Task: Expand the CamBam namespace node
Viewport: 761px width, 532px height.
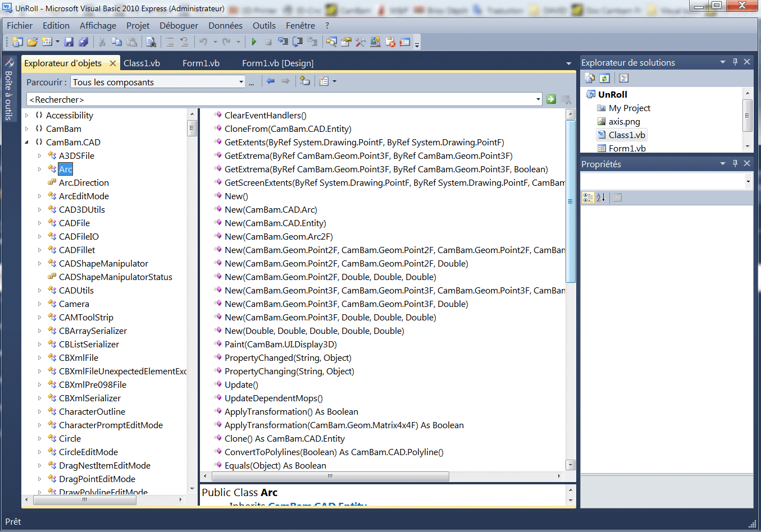Action: click(x=26, y=129)
